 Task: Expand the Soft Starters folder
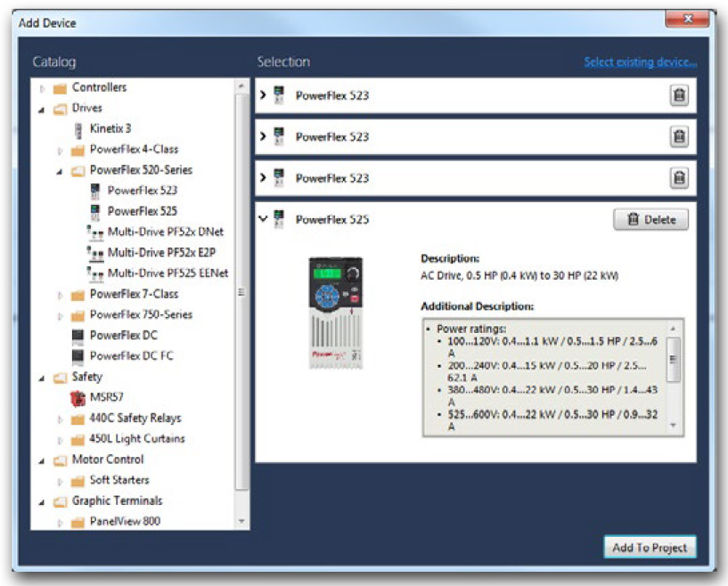[x=60, y=482]
